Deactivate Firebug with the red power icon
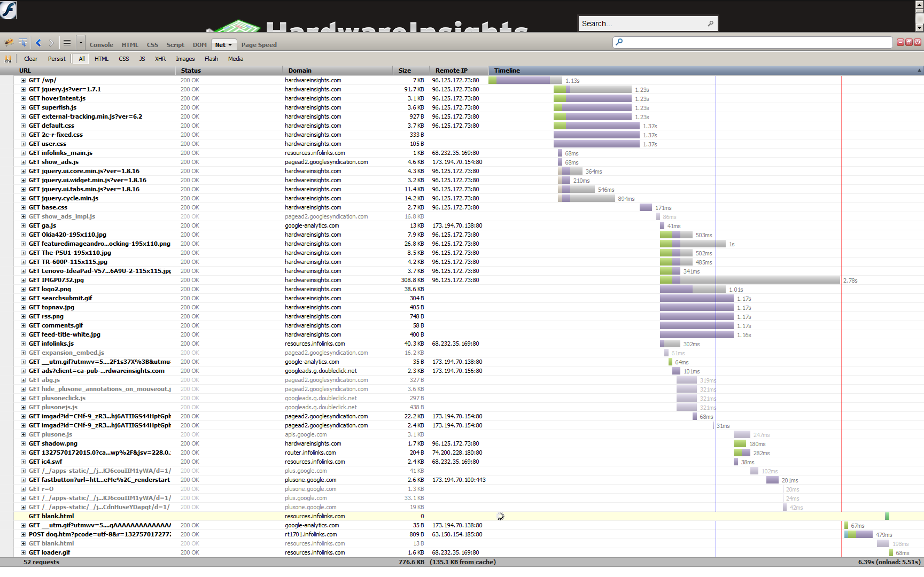The height and width of the screenshot is (577, 924). click(918, 42)
